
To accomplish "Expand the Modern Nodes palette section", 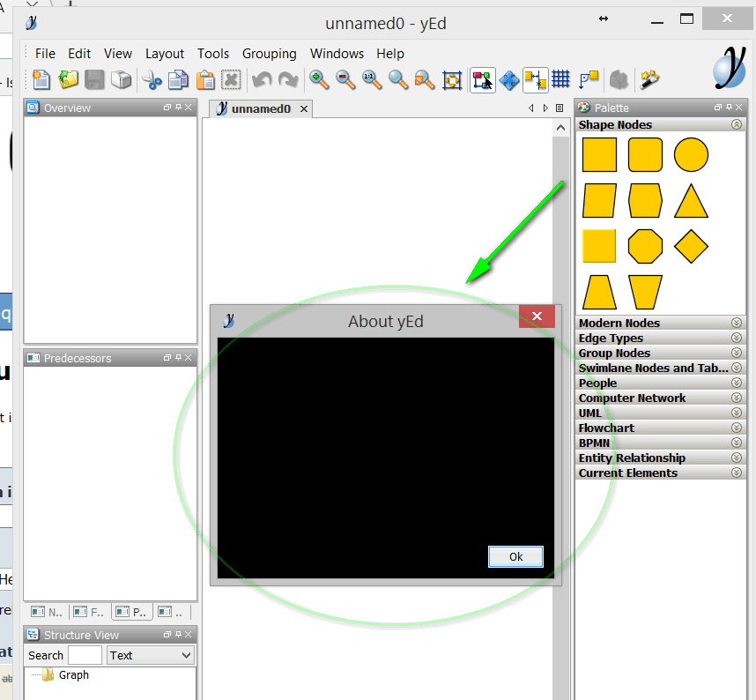I will [x=737, y=323].
